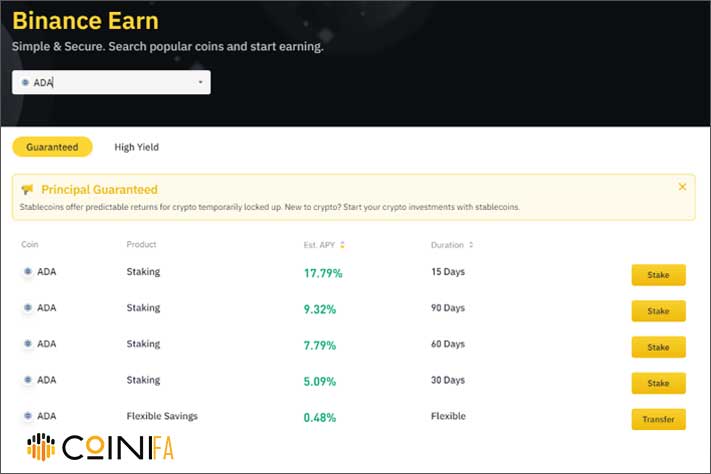Open the ADA coin search dropdown
This screenshot has width=711, height=474.
111,82
